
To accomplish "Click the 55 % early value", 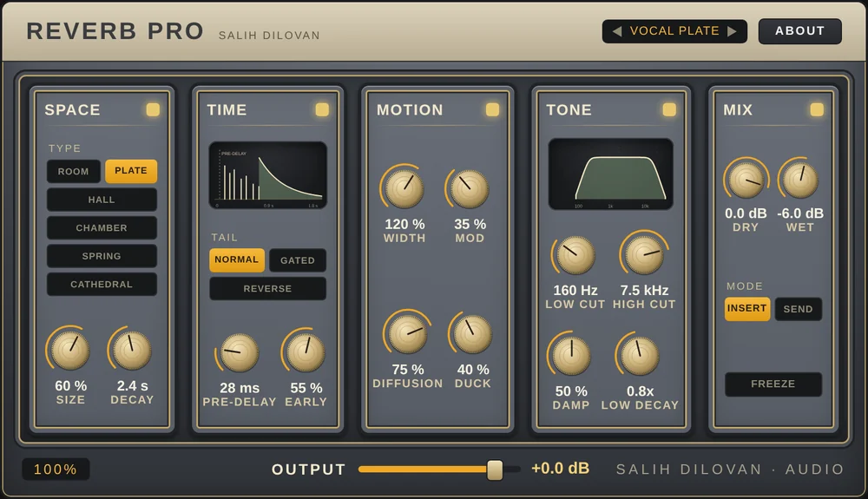I will point(306,388).
